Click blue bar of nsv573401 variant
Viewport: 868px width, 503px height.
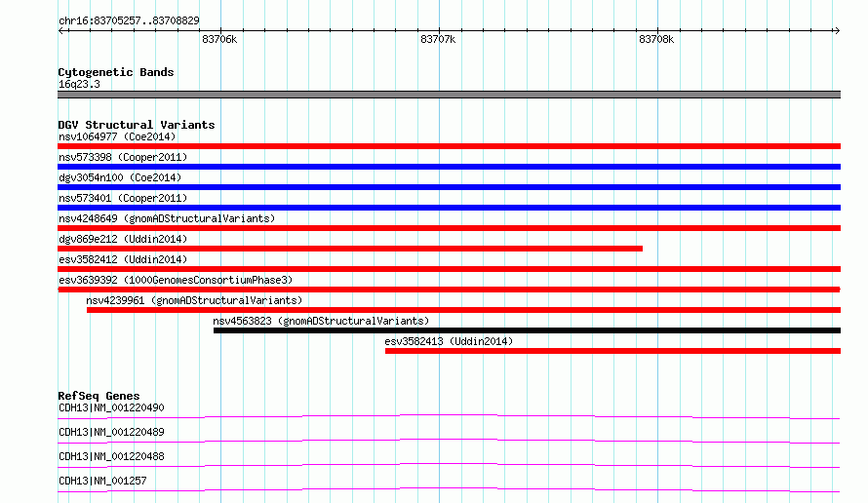click(x=449, y=208)
